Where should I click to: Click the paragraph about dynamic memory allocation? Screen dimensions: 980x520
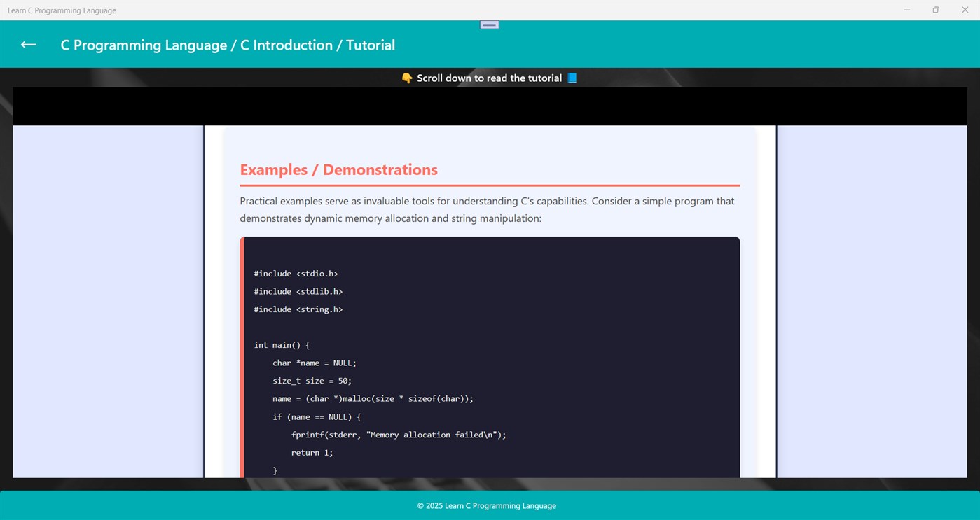pyautogui.click(x=486, y=209)
